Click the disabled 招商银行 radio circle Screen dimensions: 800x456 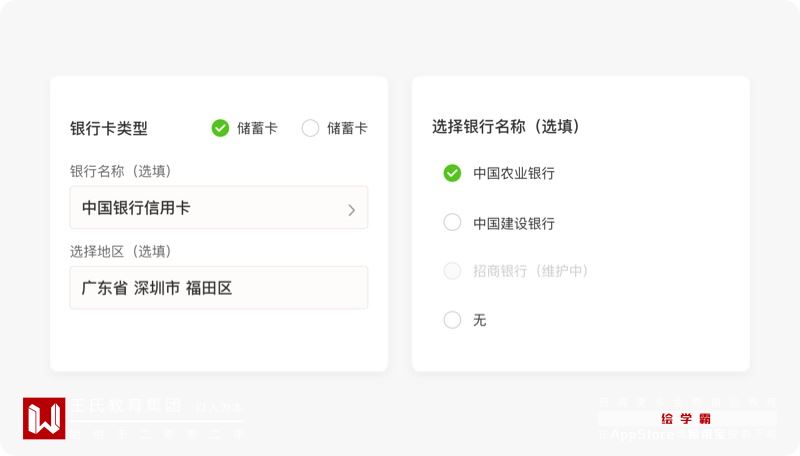pyautogui.click(x=452, y=271)
